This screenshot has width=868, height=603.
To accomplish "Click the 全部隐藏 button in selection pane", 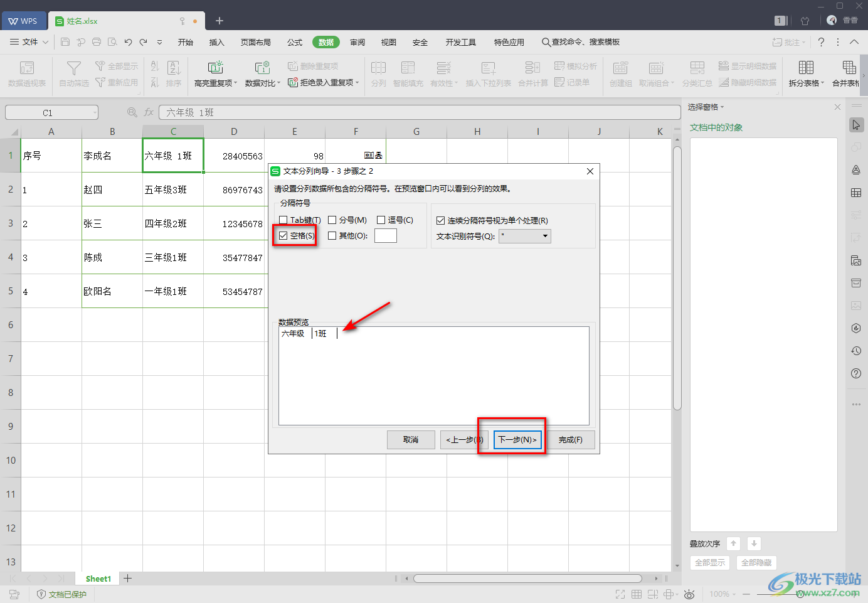I will point(756,563).
